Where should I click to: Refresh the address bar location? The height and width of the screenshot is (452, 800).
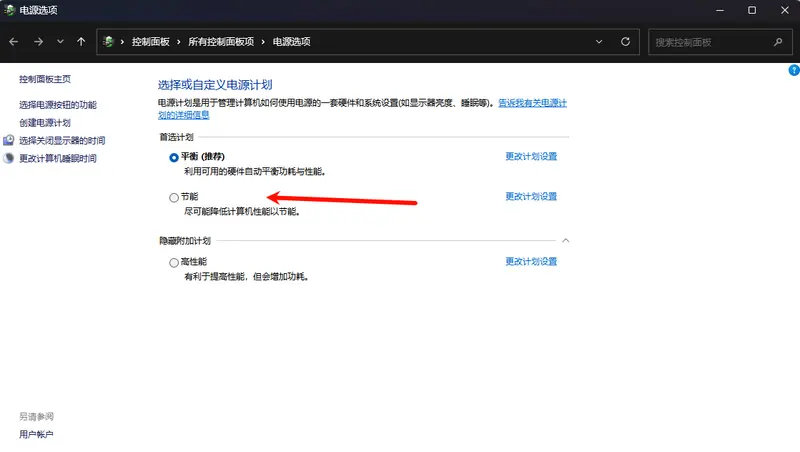pyautogui.click(x=626, y=42)
